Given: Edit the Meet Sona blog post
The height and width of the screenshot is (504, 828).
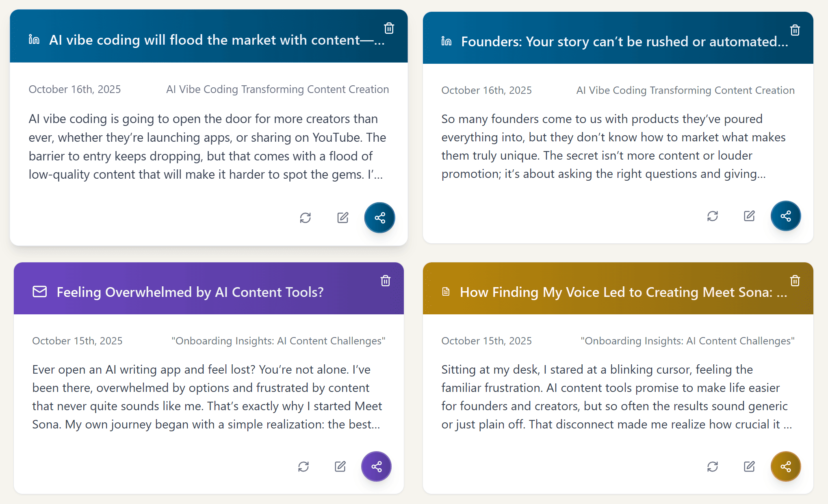Looking at the screenshot, I should pyautogui.click(x=749, y=466).
